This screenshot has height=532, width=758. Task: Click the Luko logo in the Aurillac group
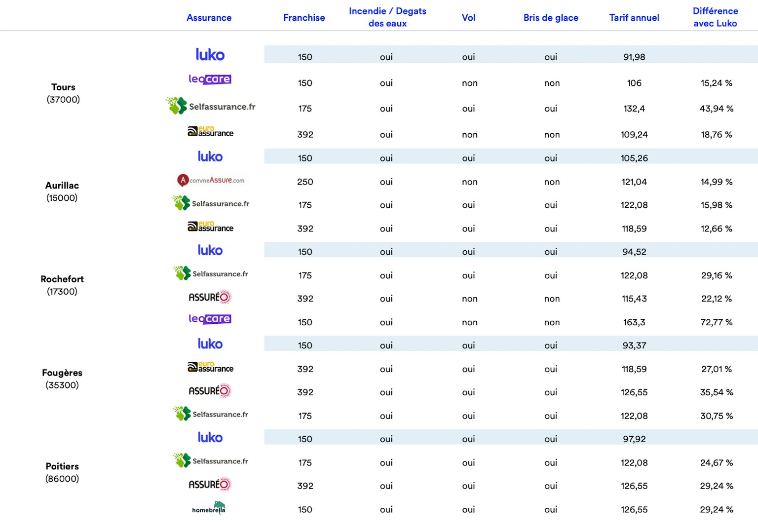point(210,157)
